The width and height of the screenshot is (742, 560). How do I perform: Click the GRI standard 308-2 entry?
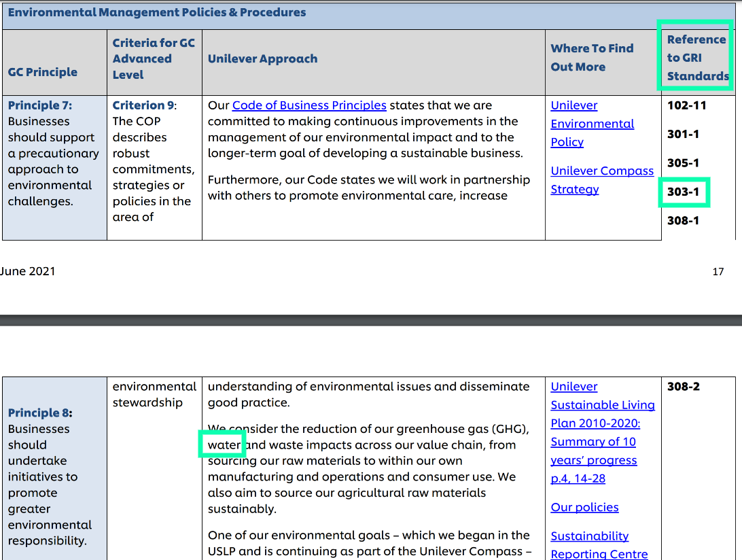pyautogui.click(x=684, y=386)
